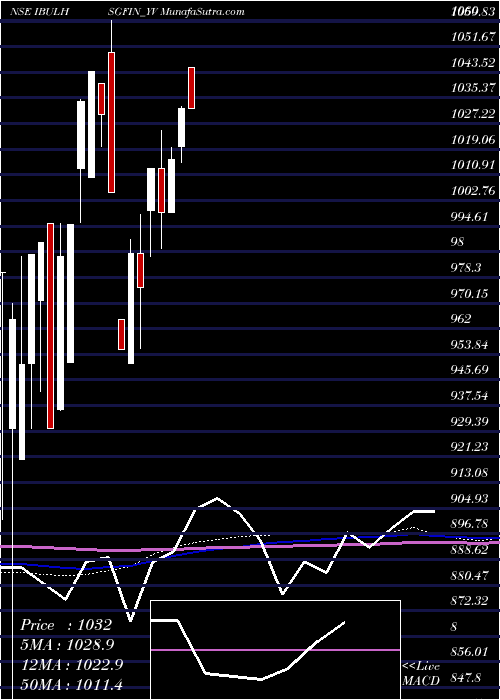Select the 937.54 axis value

pyautogui.click(x=470, y=396)
